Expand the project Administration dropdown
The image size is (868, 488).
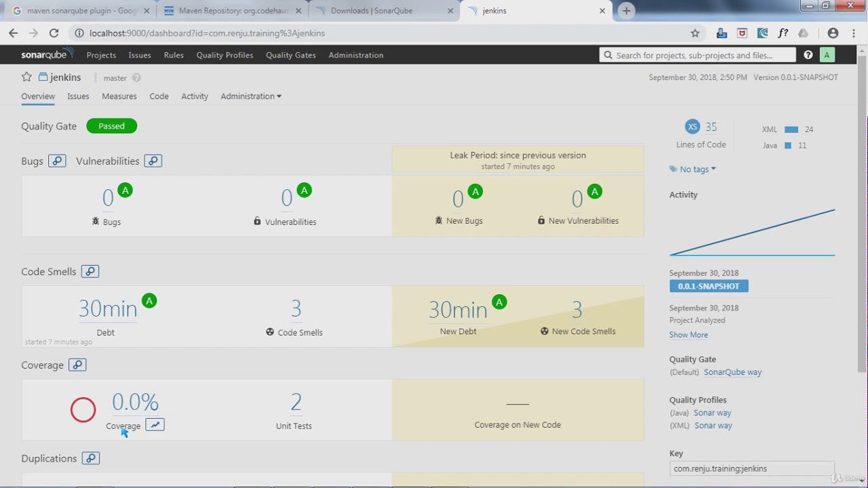click(x=251, y=96)
